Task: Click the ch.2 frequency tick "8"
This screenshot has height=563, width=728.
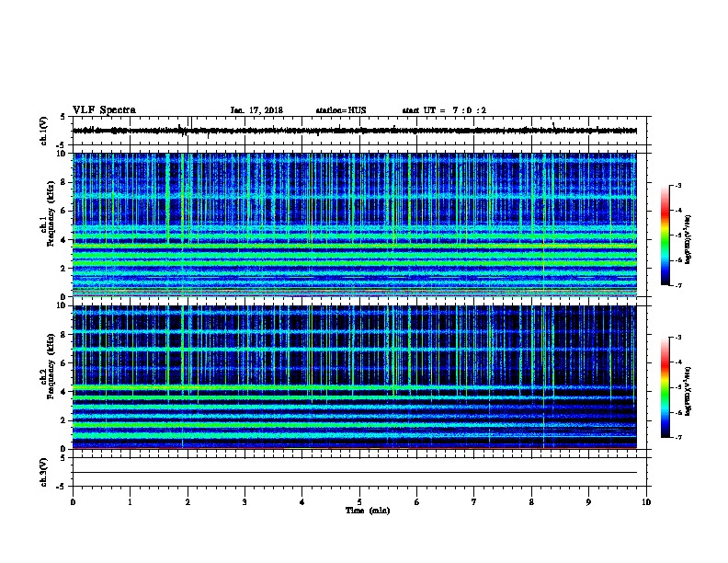Action: (x=63, y=334)
